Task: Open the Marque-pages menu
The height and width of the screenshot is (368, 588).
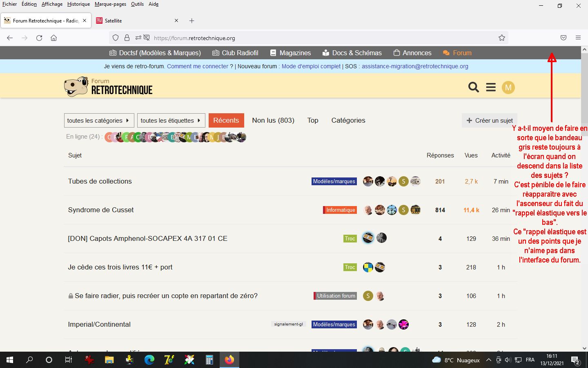Action: (110, 4)
